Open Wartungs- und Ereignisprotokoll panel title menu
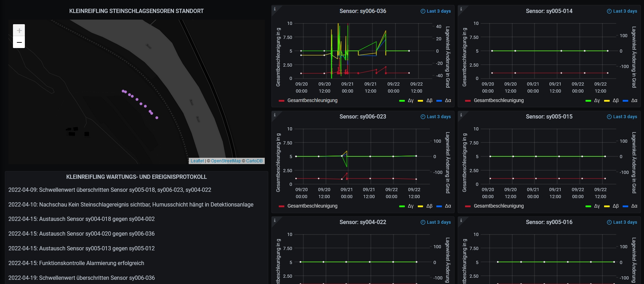 137,177
